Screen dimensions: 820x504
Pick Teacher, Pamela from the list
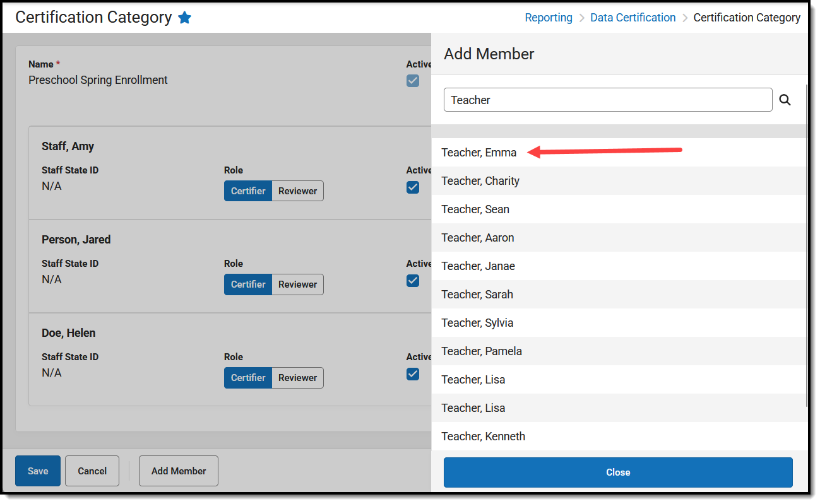click(619, 351)
